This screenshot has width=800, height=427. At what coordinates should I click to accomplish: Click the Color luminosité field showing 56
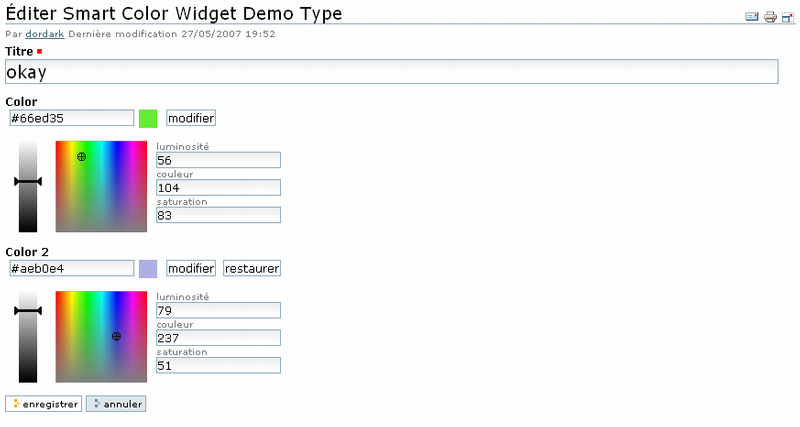pos(218,160)
